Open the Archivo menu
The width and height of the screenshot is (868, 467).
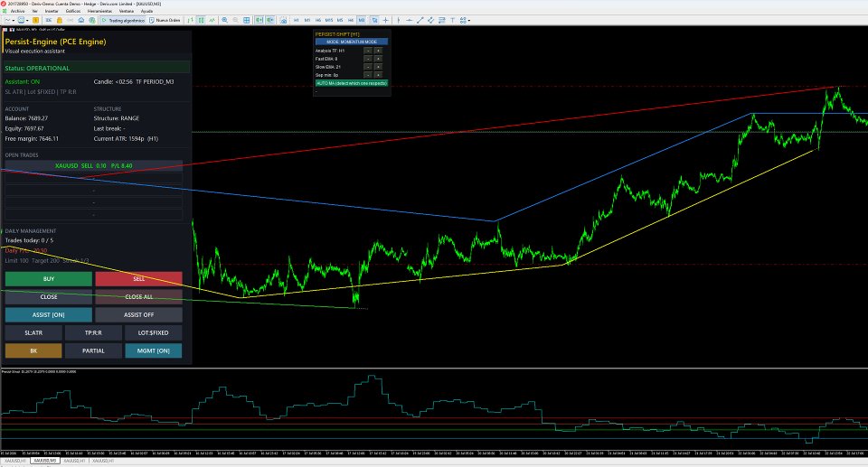17,11
